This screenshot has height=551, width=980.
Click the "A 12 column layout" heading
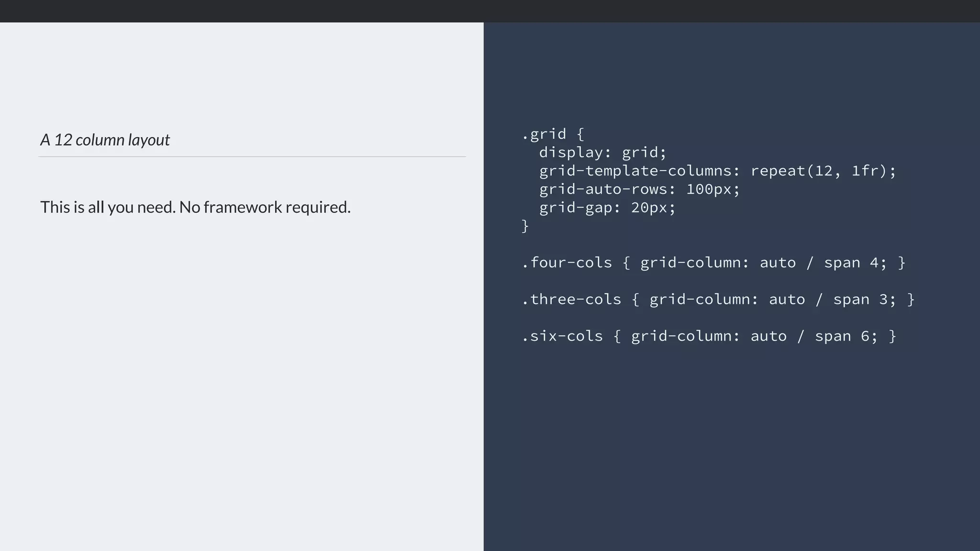tap(105, 140)
